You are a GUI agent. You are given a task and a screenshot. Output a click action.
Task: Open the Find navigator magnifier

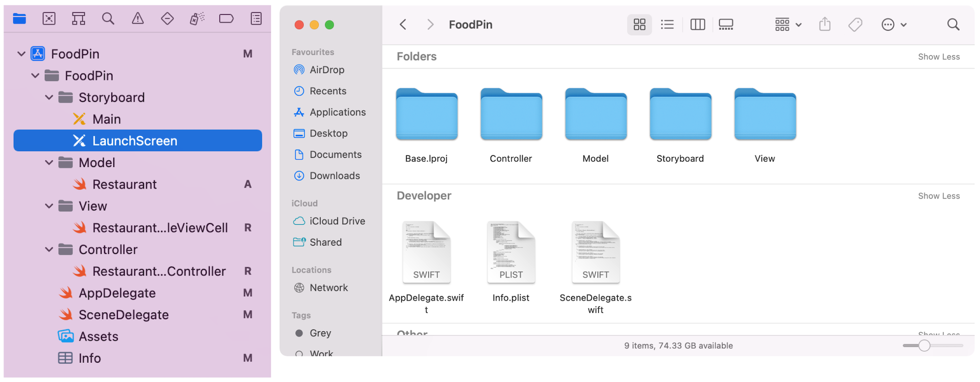108,19
